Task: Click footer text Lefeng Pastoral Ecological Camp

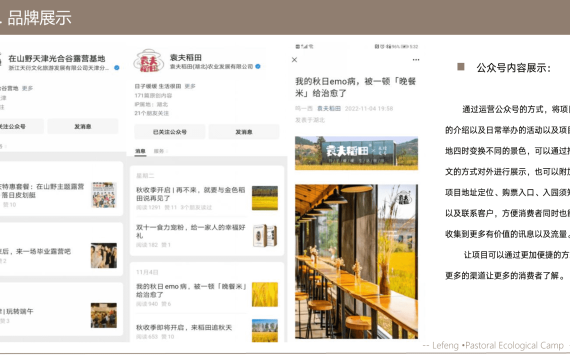Action: pyautogui.click(x=498, y=345)
